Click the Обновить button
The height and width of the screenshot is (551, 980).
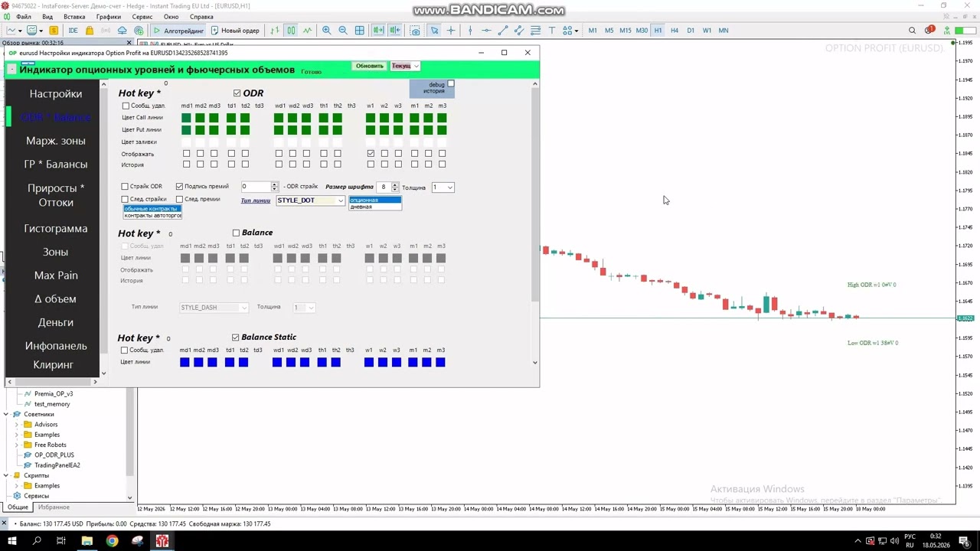pyautogui.click(x=369, y=66)
